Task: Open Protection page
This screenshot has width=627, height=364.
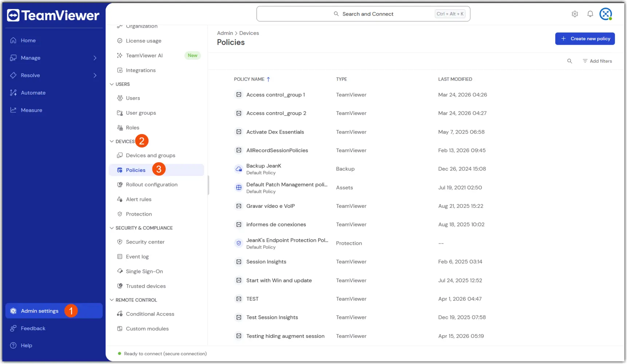Action: [x=157, y=214]
